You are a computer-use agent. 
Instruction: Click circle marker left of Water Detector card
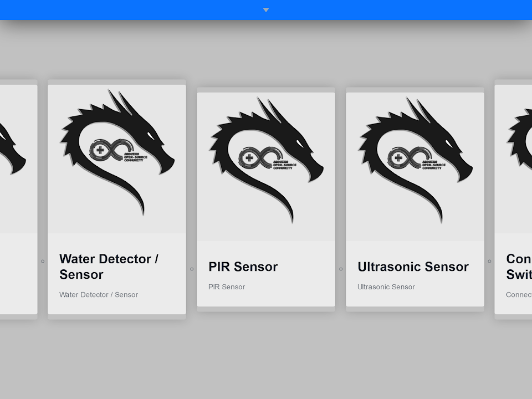tap(43, 261)
